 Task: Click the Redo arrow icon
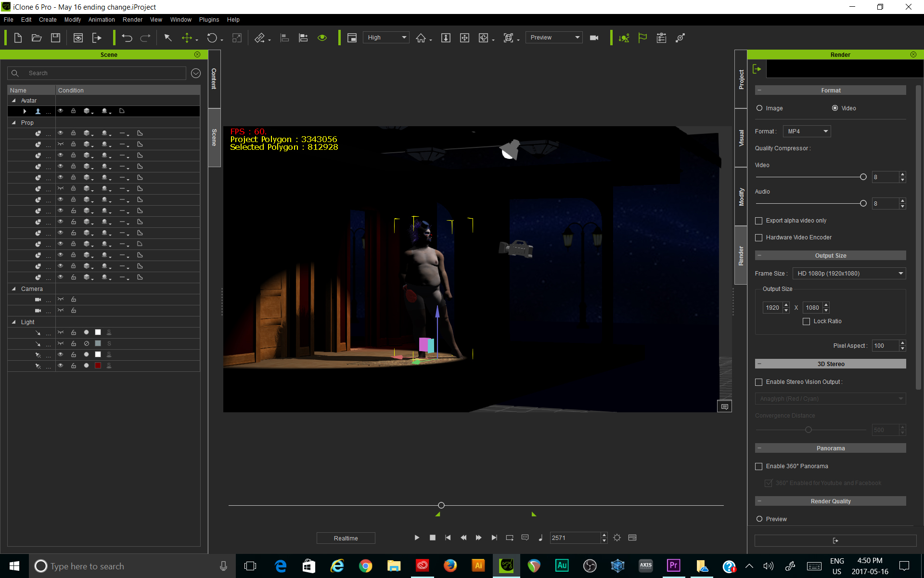(x=145, y=38)
